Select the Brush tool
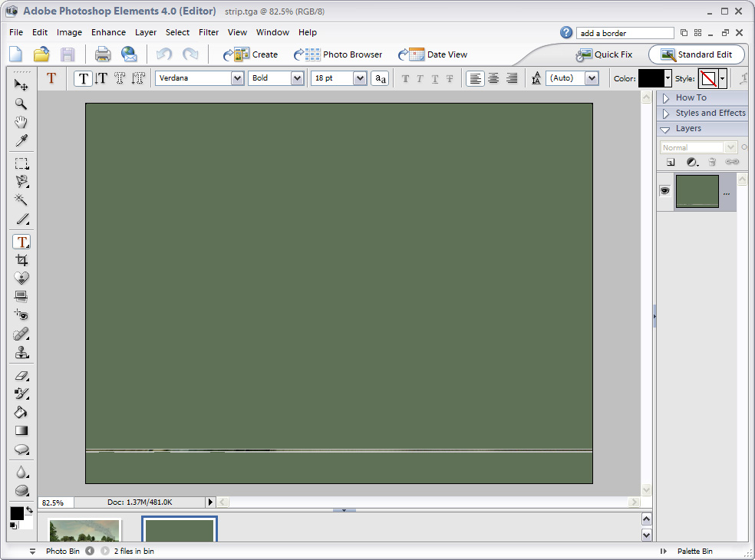 pyautogui.click(x=21, y=394)
